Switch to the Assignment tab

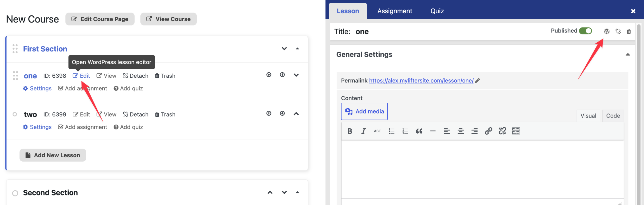tap(395, 11)
